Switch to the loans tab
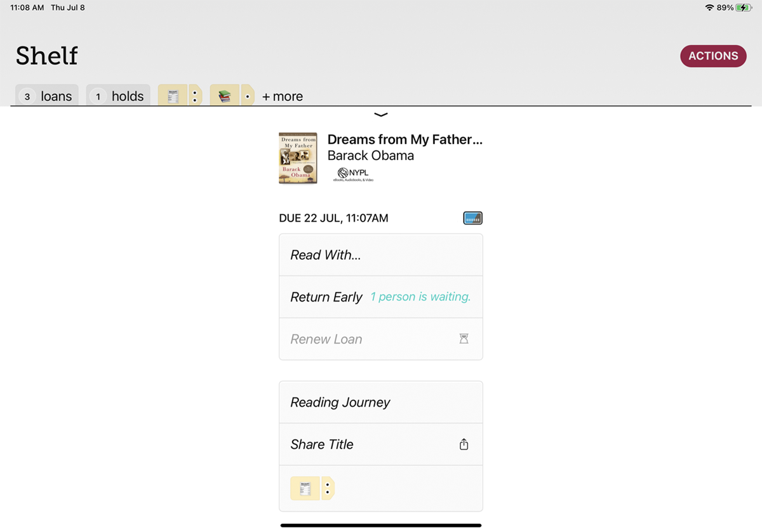 point(47,96)
